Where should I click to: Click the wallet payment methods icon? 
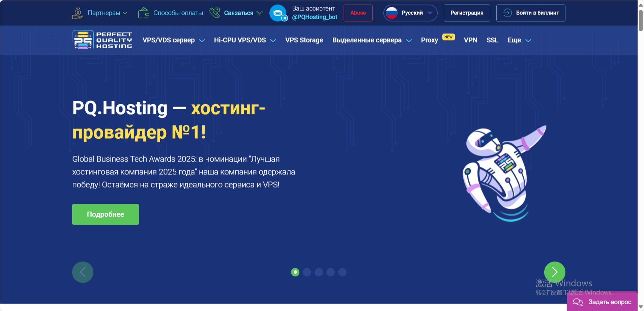[x=143, y=13]
